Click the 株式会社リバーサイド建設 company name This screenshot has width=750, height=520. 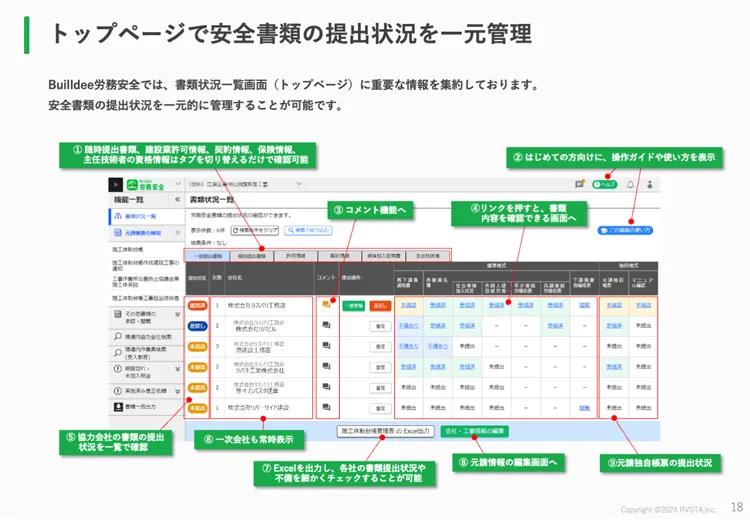point(258,408)
